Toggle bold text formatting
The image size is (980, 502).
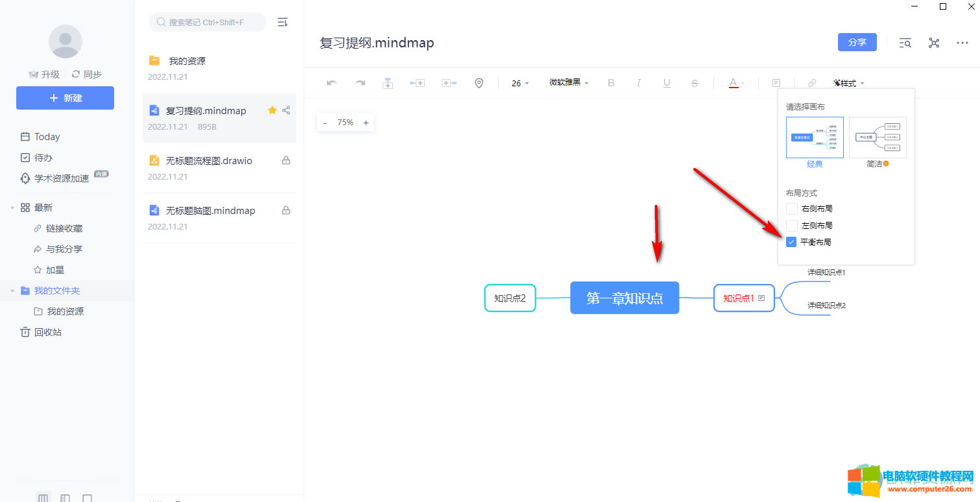pos(610,83)
